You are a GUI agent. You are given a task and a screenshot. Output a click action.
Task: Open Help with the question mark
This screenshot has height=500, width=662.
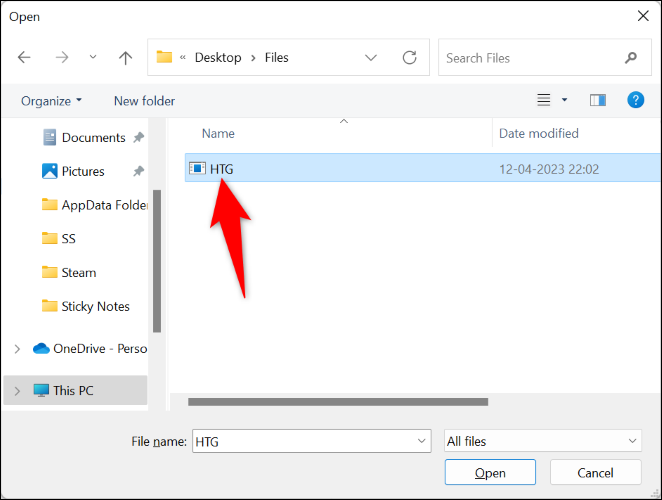[635, 100]
